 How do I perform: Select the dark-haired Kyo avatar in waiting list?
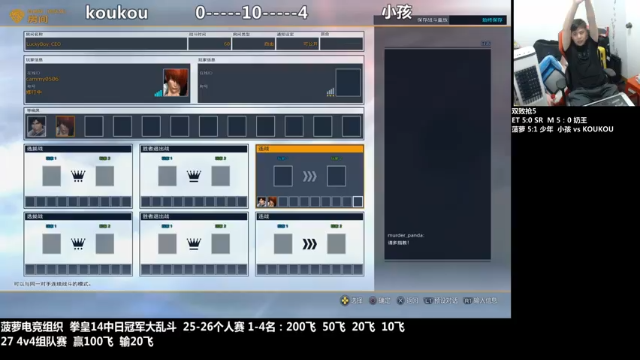coord(36,126)
